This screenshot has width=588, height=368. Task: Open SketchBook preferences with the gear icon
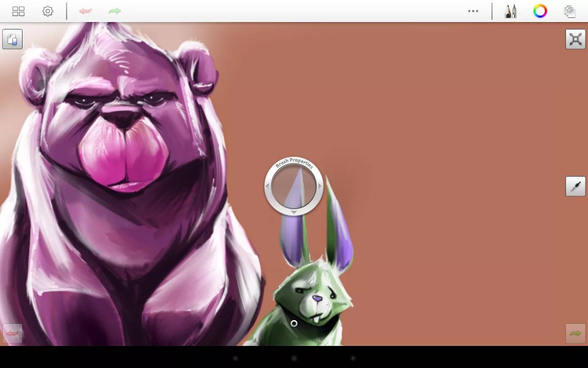(x=47, y=11)
